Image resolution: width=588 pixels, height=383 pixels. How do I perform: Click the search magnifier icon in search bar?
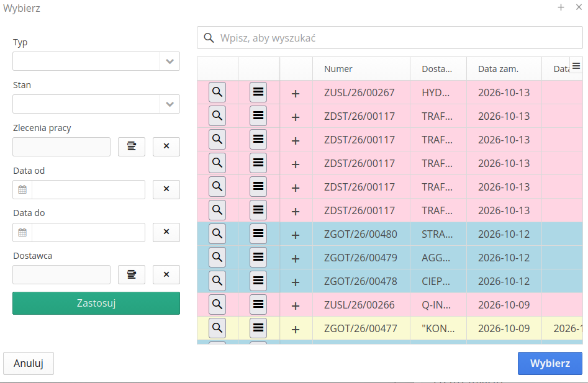[x=209, y=38]
